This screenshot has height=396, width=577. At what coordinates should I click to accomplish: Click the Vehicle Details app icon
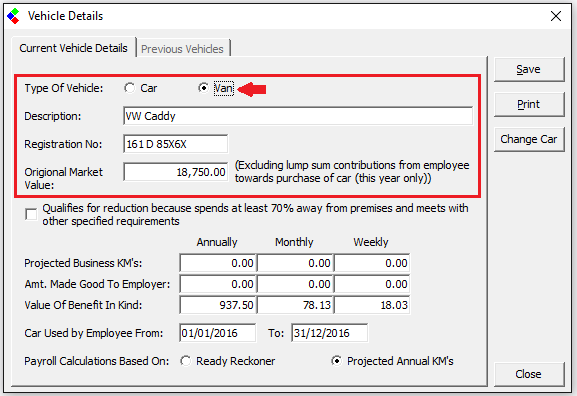(13, 16)
